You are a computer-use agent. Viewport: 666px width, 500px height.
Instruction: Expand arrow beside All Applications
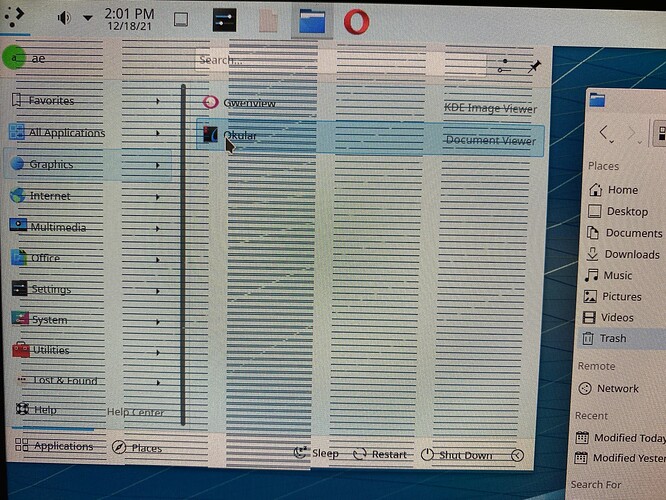158,133
